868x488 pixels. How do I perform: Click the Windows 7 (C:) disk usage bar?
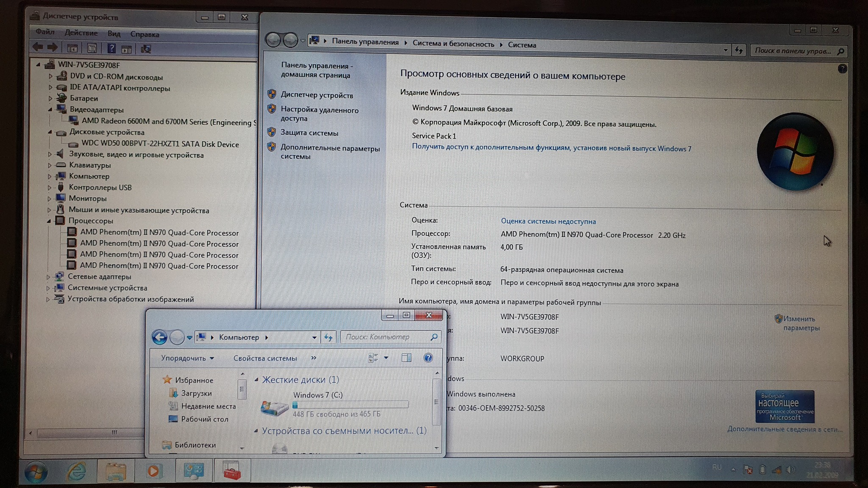351,405
